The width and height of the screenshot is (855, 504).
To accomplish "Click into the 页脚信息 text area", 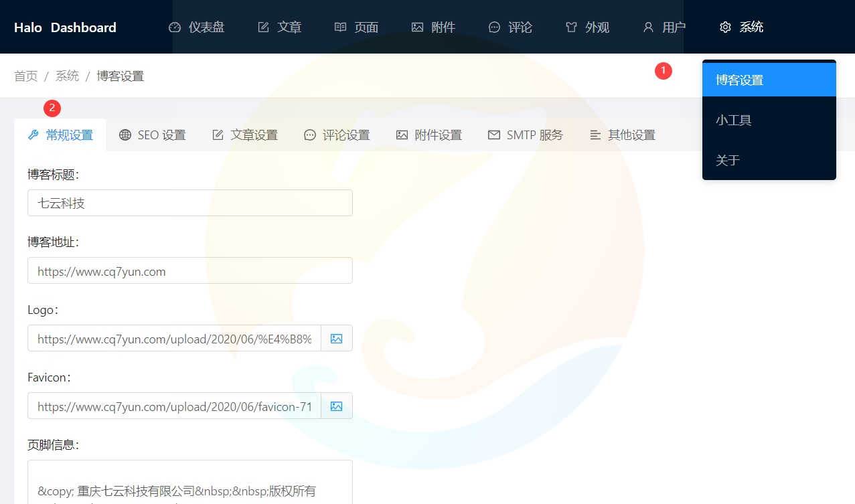I will point(190,482).
